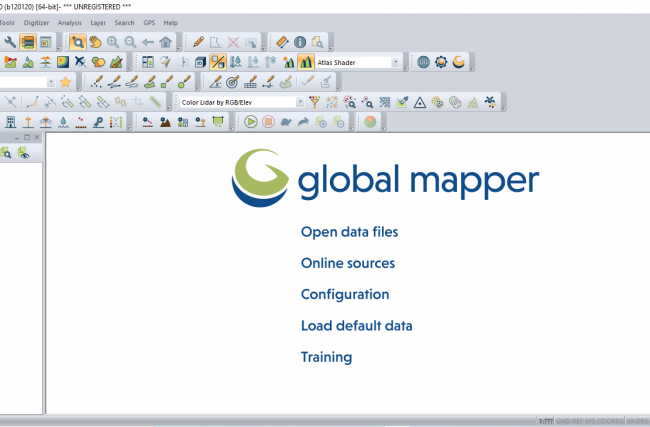Click the Lidar triangle classify icon
The height and width of the screenshot is (427, 650).
click(420, 102)
